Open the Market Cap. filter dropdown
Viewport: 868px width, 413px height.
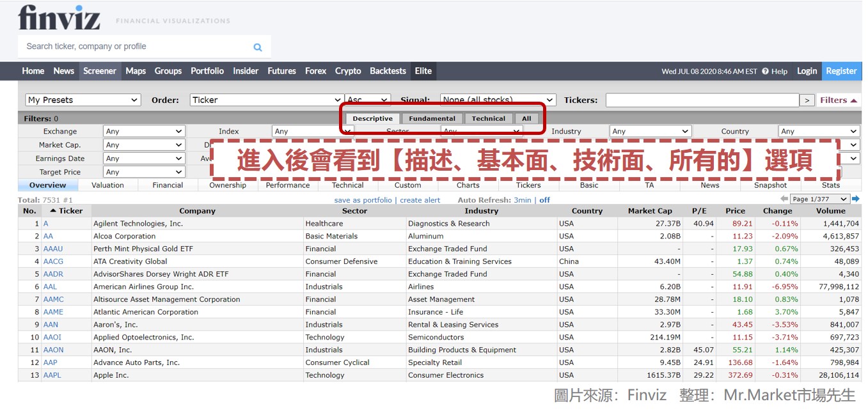[x=144, y=145]
